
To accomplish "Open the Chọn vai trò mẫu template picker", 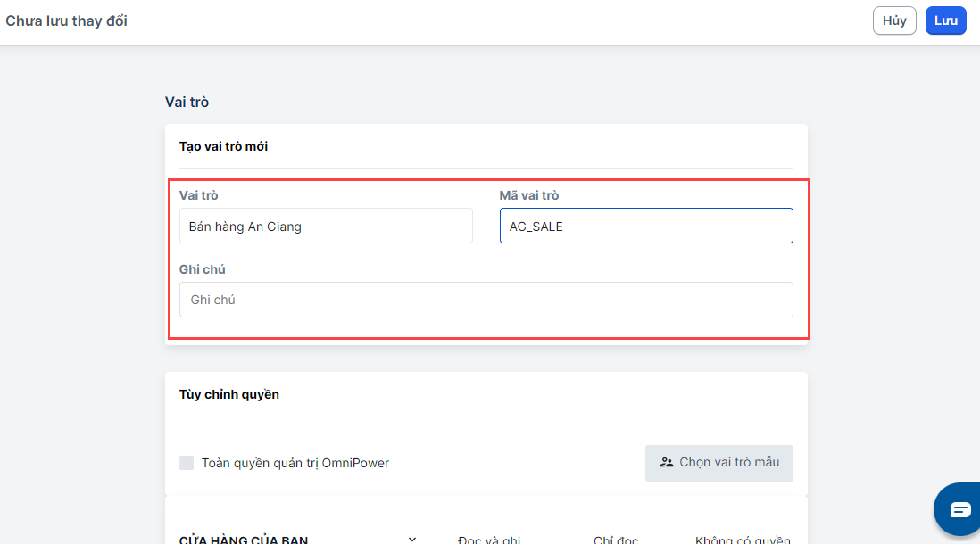I will click(x=718, y=463).
